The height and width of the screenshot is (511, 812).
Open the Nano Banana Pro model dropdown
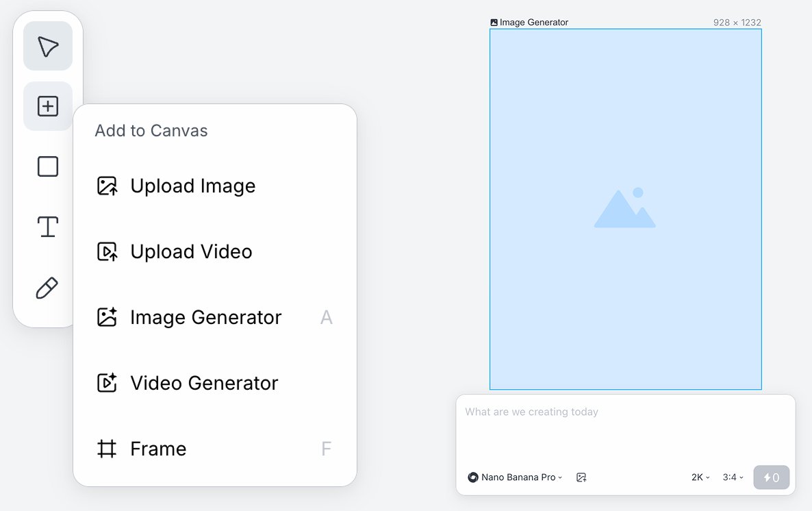(x=515, y=477)
